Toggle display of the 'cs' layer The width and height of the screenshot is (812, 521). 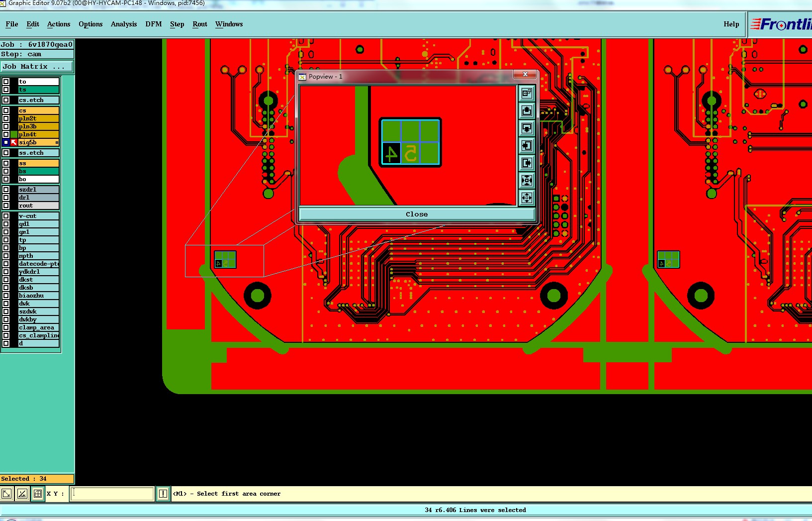click(x=6, y=110)
